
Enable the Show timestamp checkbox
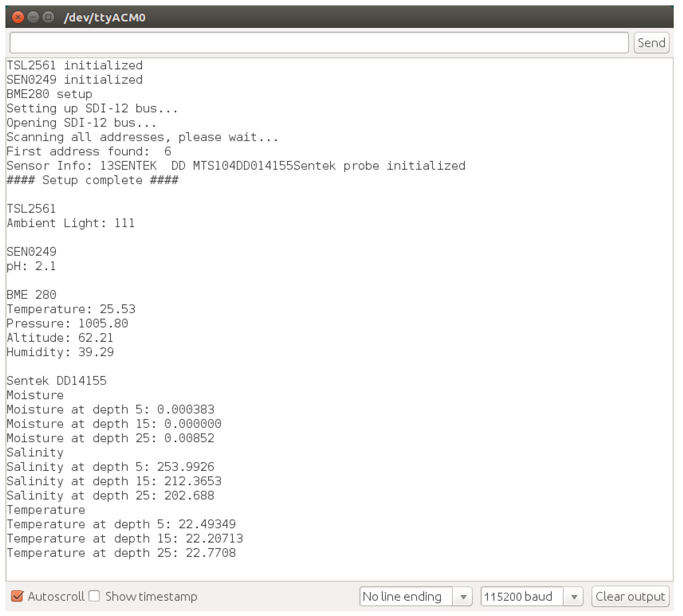click(95, 596)
